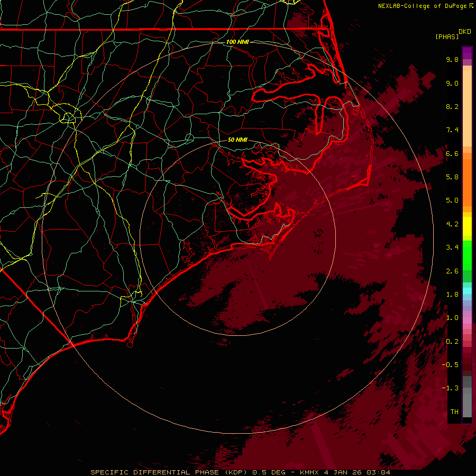Click the 5.8 value on color scale
Image resolution: width=476 pixels, height=476 pixels.
point(452,177)
